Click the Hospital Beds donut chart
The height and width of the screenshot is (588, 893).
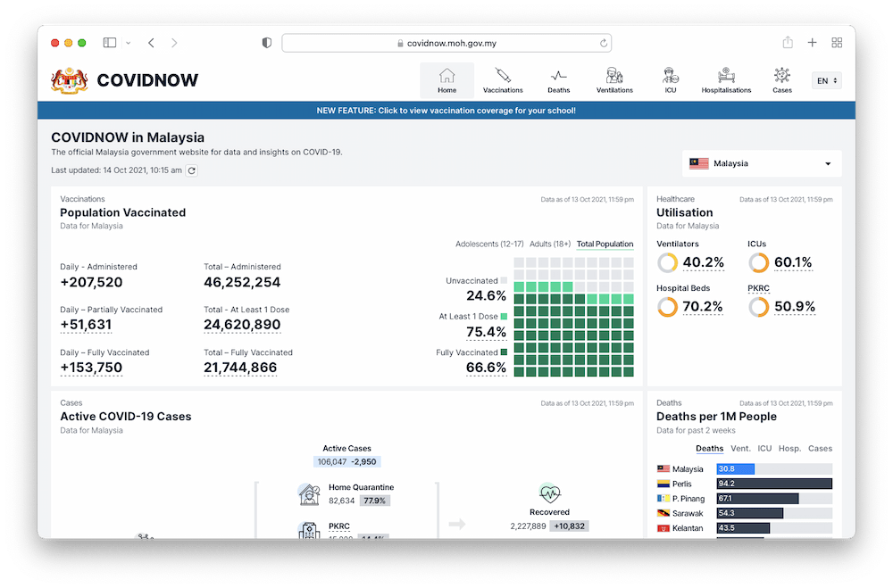pyautogui.click(x=667, y=307)
